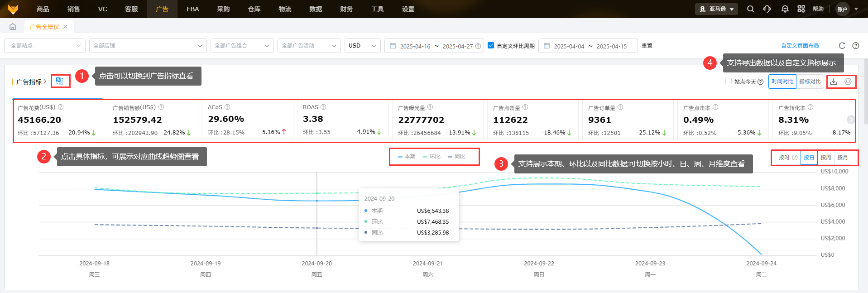Click help icon next to 广告转化率
The image size is (868, 293).
click(810, 107)
